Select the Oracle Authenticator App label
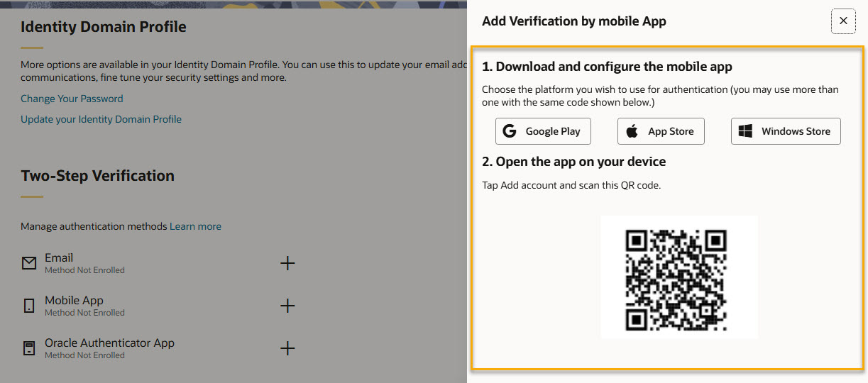The width and height of the screenshot is (868, 383). pyautogui.click(x=109, y=343)
